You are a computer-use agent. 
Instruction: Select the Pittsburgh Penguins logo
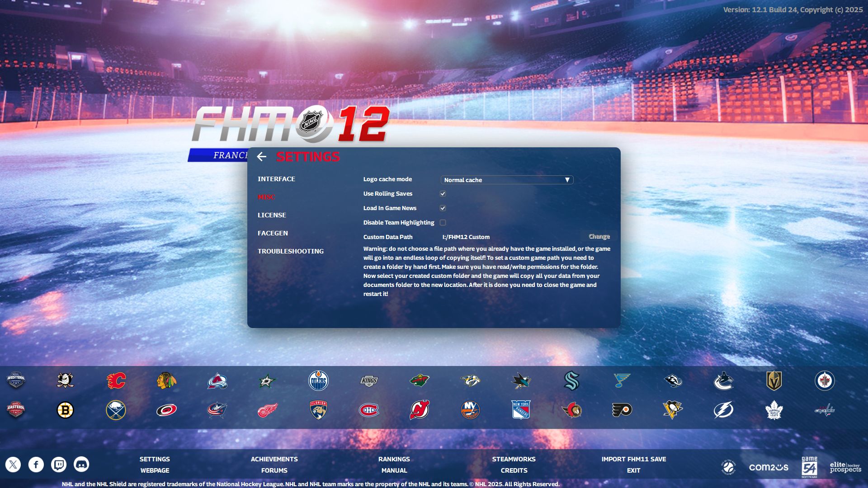point(672,410)
